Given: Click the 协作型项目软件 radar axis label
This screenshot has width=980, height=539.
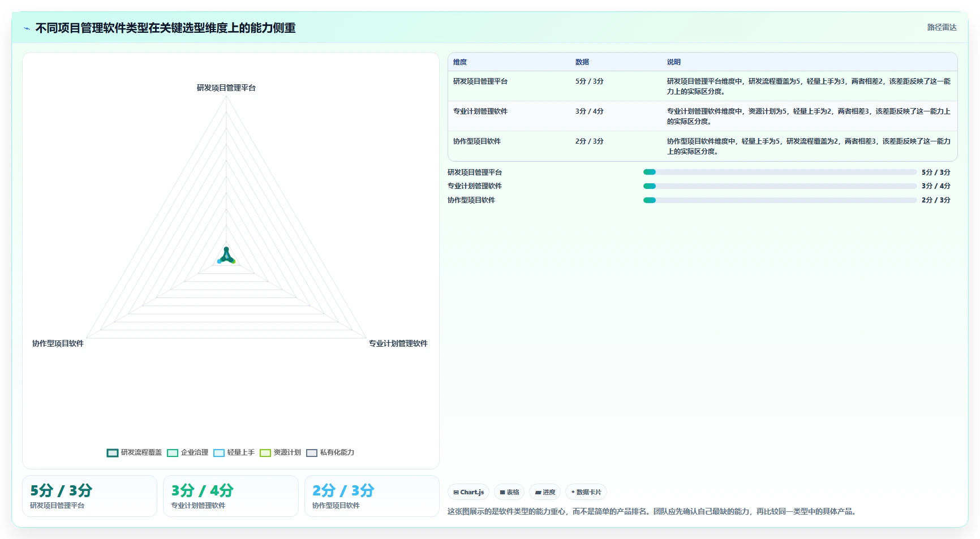Looking at the screenshot, I should coord(58,343).
